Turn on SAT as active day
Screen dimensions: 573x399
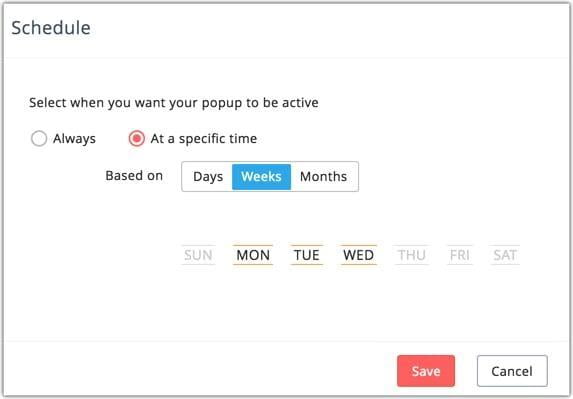505,255
